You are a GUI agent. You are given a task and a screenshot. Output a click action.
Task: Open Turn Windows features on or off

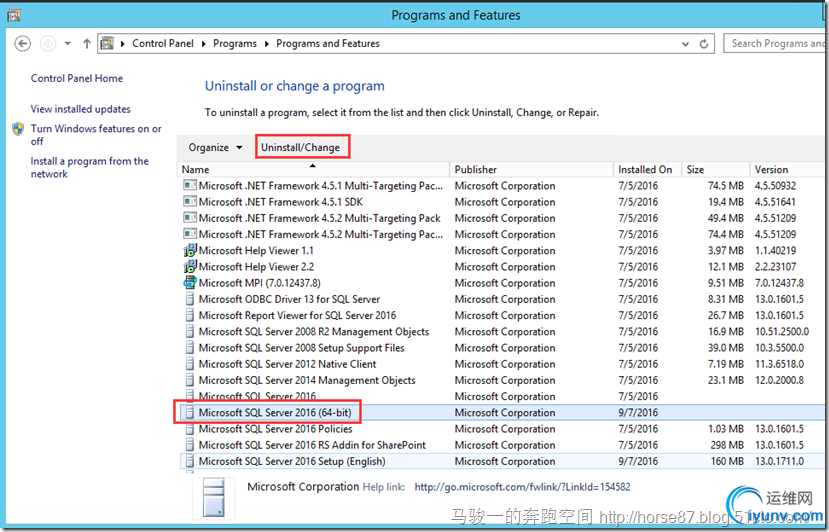(x=96, y=135)
